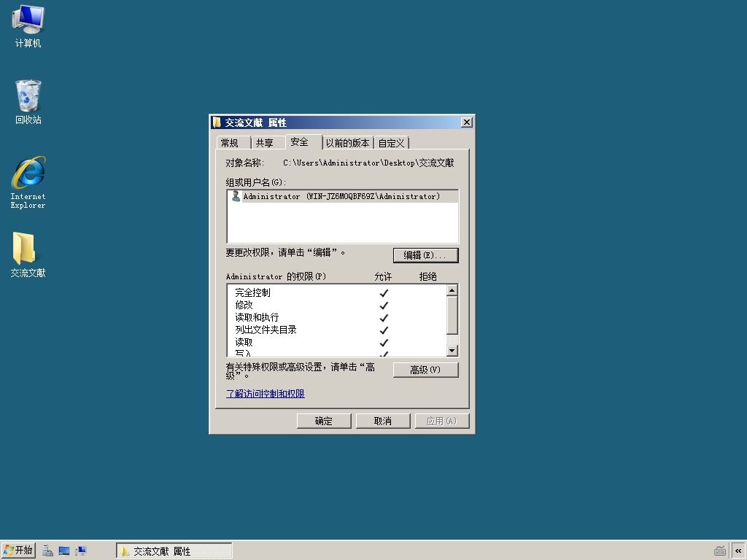This screenshot has width=747, height=560.
Task: Open the 计算机 desktop icon
Action: [28, 26]
